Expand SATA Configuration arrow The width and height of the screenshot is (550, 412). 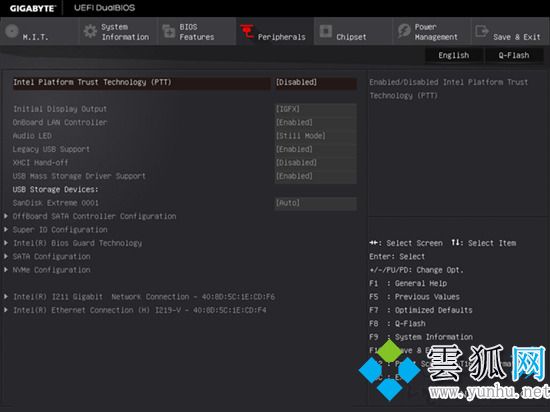pyautogui.click(x=6, y=257)
